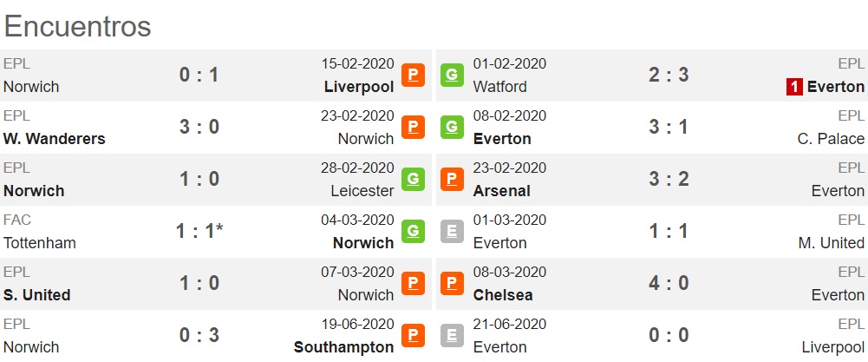Click the Chelsea 4 : 0 result
Screen dimensions: 868x362
pyautogui.click(x=669, y=283)
